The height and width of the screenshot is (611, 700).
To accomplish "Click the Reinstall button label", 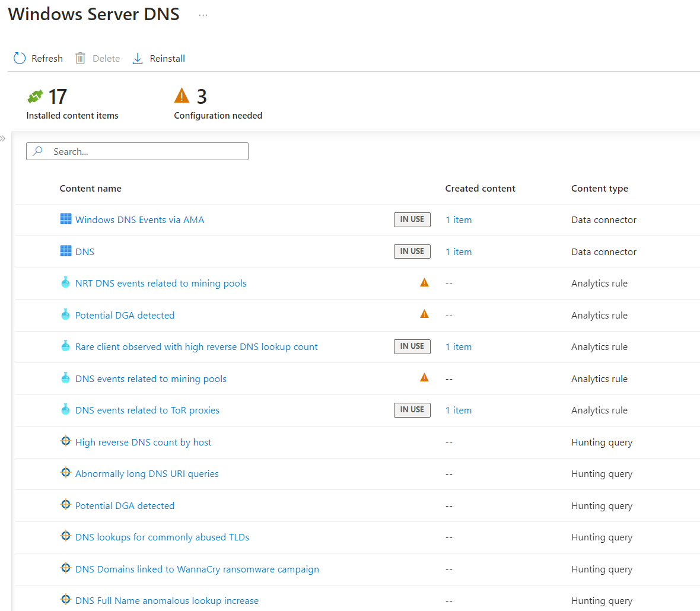I will [167, 59].
